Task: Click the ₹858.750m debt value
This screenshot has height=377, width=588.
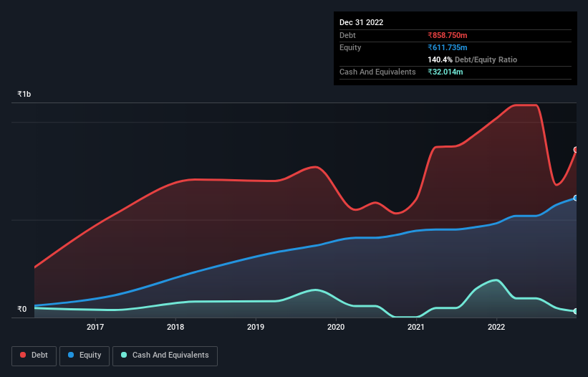Action: [448, 35]
